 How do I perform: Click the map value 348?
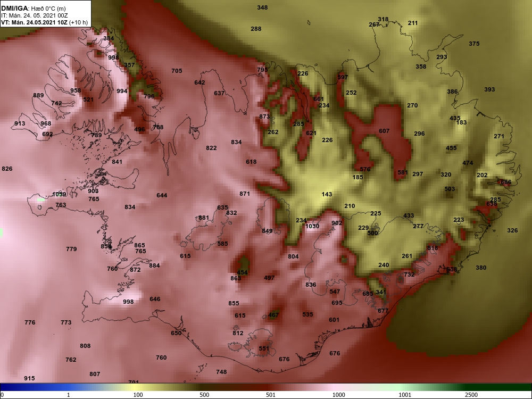tap(262, 7)
